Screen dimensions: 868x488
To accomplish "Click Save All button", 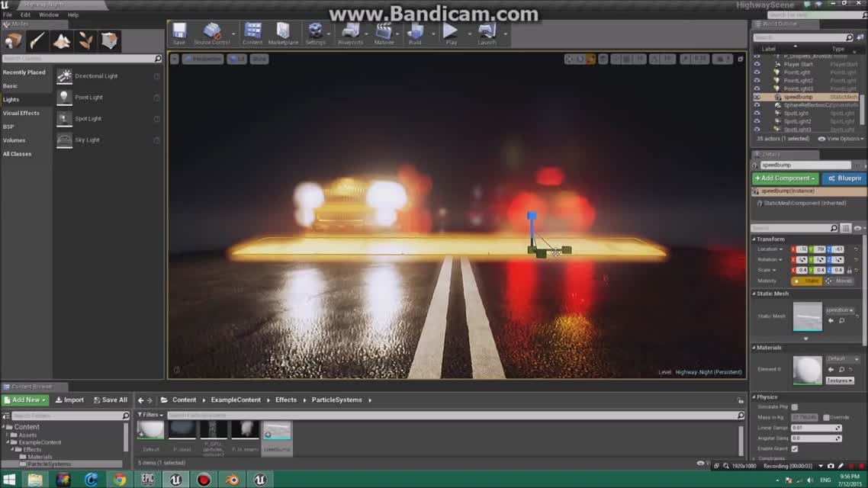I will (x=111, y=400).
